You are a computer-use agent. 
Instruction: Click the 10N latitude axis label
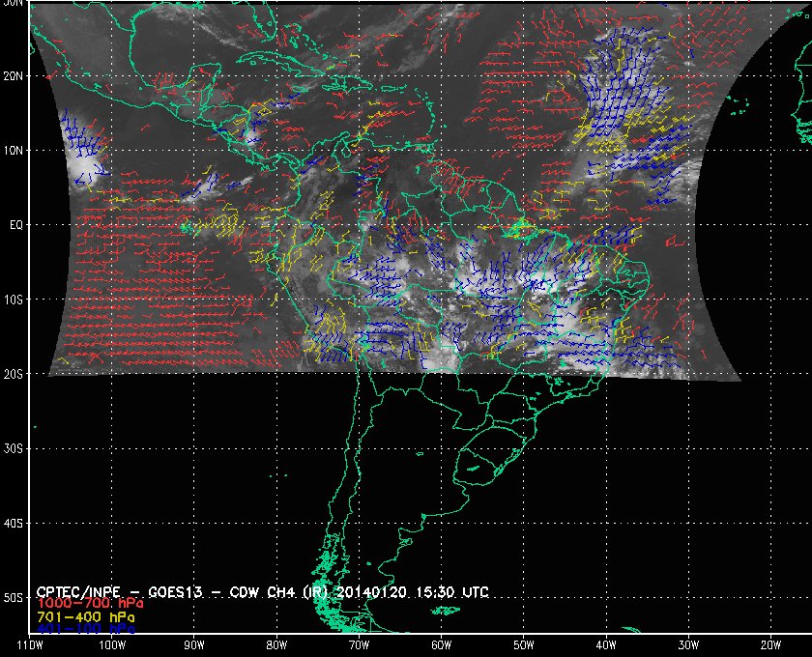click(x=14, y=151)
